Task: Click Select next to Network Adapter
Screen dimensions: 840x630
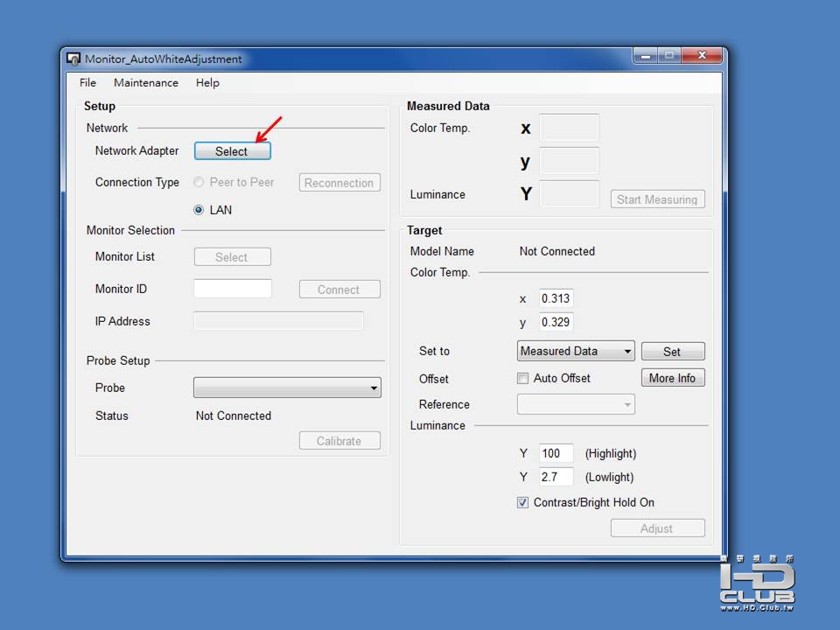Action: coord(233,151)
